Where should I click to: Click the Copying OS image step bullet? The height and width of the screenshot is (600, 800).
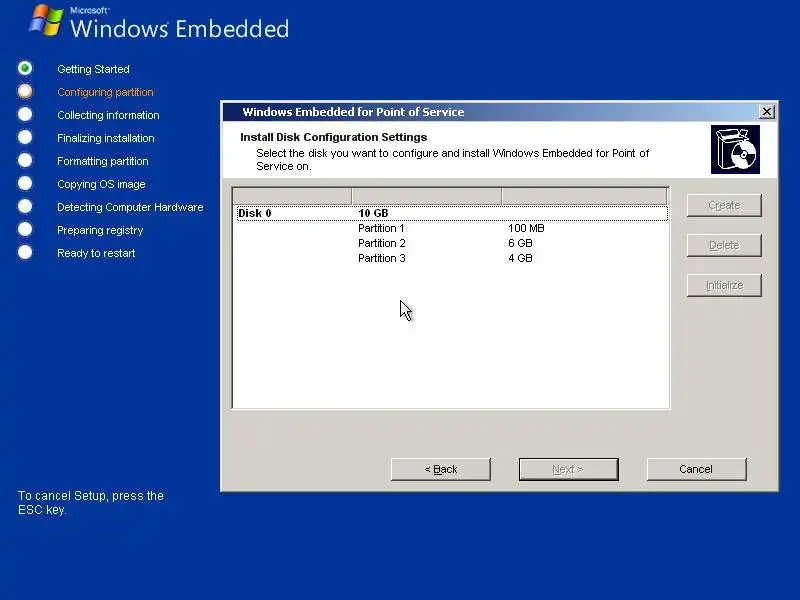pyautogui.click(x=24, y=183)
